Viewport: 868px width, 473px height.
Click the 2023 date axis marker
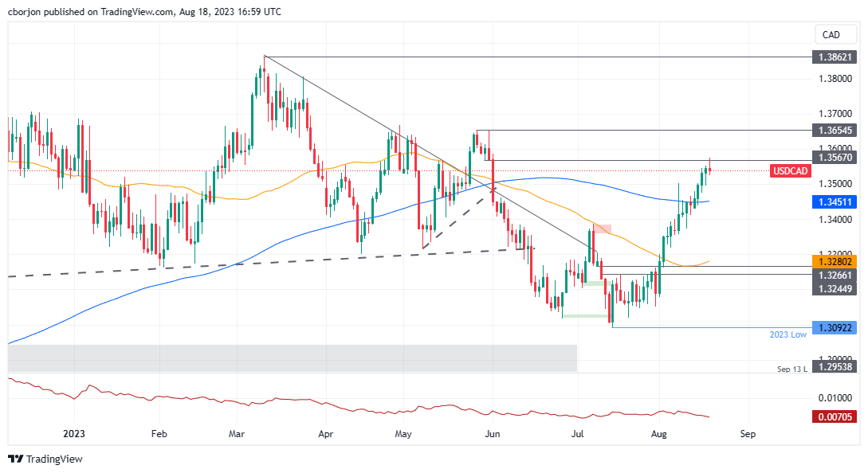(x=73, y=434)
